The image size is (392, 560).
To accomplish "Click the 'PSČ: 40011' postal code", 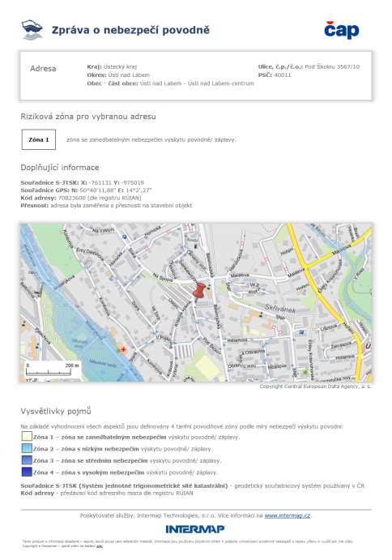I will click(275, 75).
